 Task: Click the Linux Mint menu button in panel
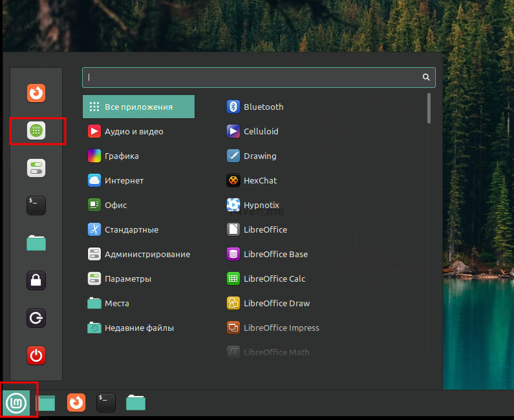tap(16, 403)
